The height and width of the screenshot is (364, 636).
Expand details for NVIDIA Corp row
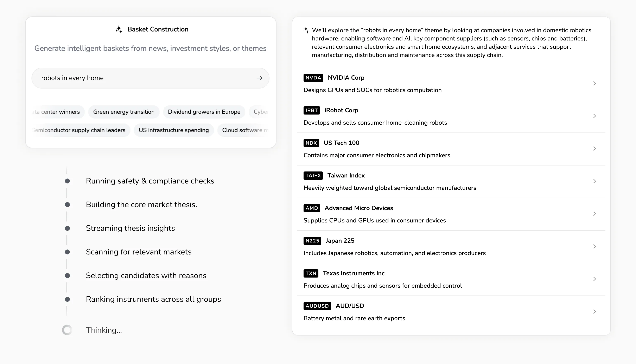pos(595,84)
